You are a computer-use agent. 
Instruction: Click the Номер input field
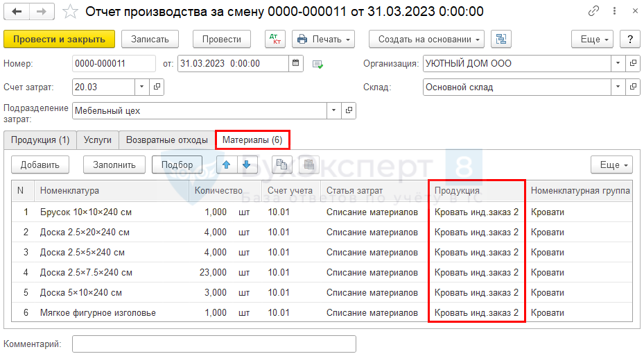pos(114,63)
